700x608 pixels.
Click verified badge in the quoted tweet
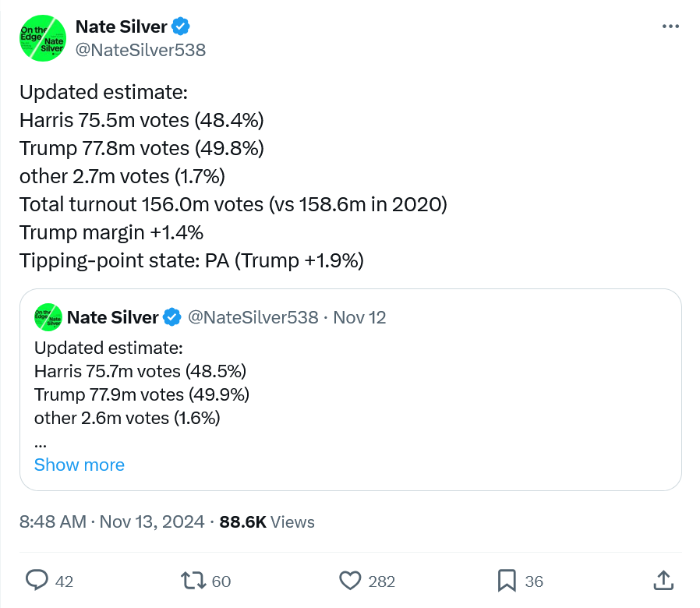tap(172, 318)
